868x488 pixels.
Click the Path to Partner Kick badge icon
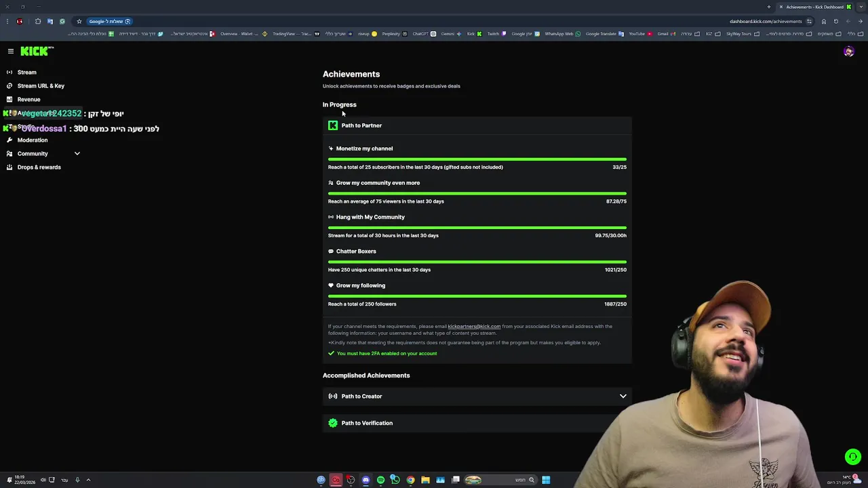tap(333, 125)
